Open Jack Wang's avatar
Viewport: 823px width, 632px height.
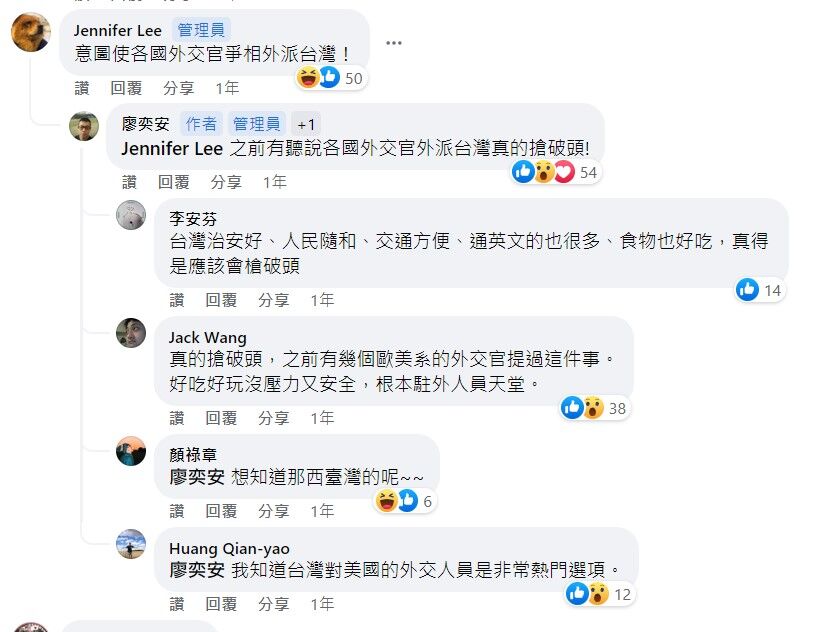click(131, 333)
